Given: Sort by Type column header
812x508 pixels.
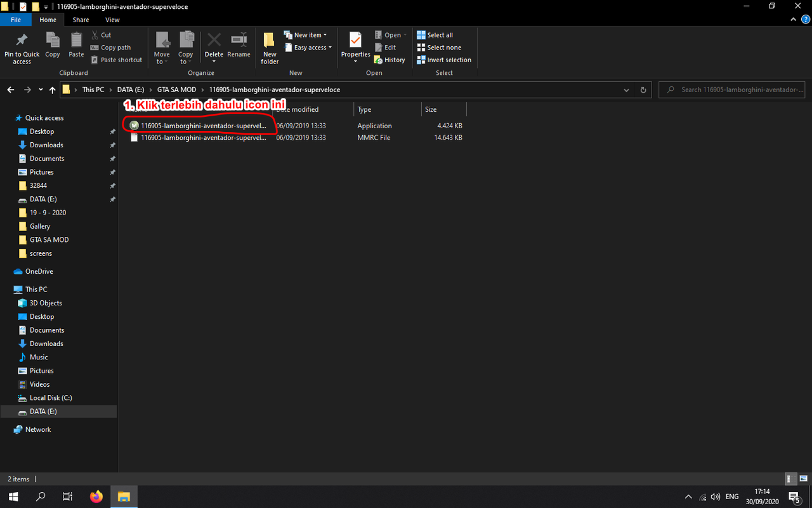Looking at the screenshot, I should tap(387, 109).
